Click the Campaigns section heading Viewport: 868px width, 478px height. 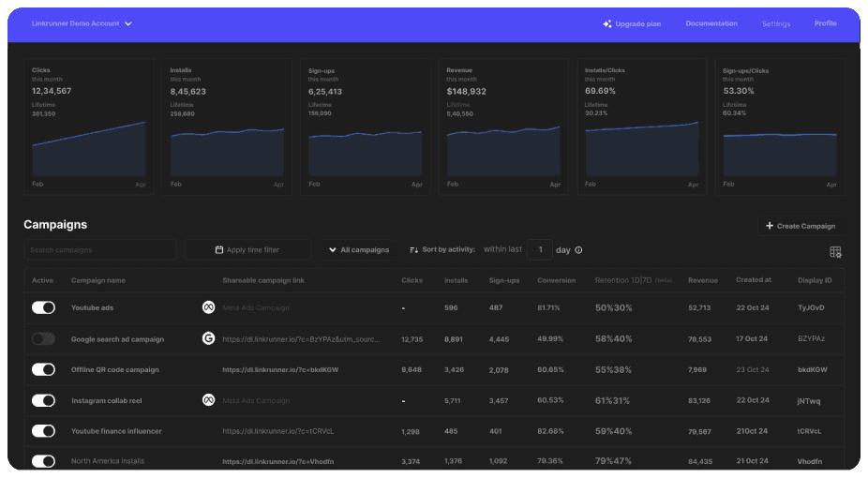click(x=55, y=225)
